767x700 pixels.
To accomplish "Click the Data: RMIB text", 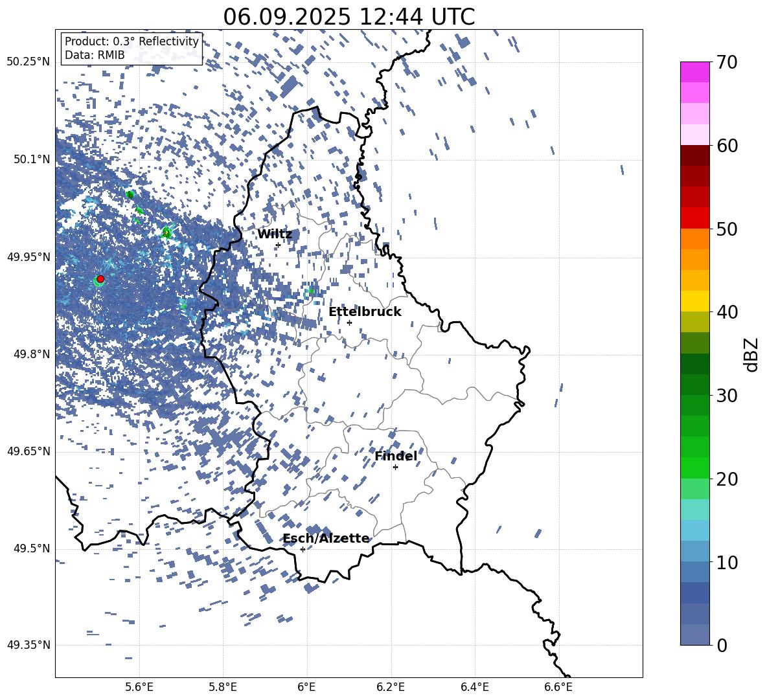I will click(x=95, y=55).
